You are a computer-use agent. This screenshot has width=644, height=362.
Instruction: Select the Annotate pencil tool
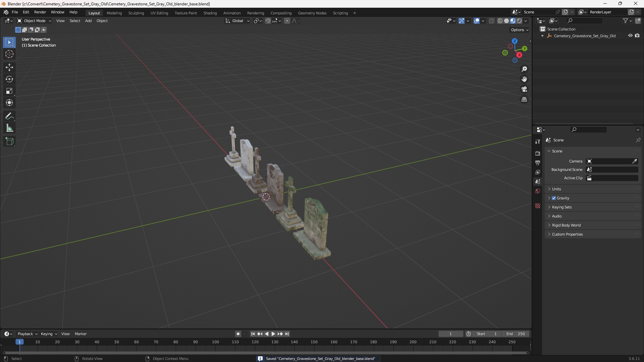click(9, 116)
